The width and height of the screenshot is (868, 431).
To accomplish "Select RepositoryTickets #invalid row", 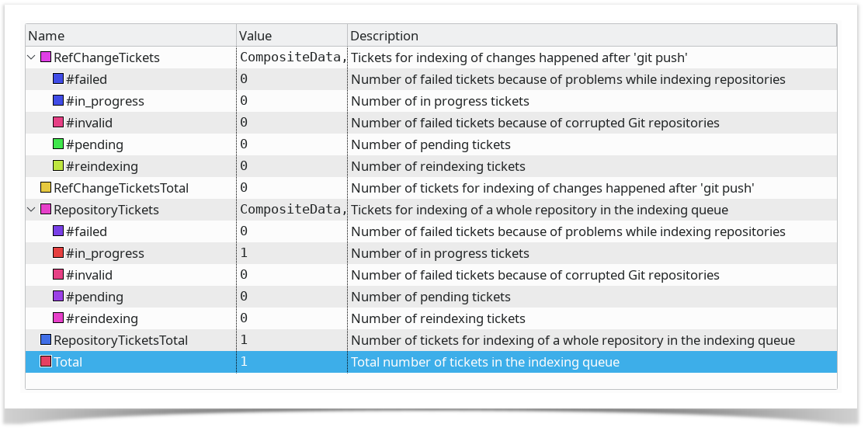I will coord(431,275).
